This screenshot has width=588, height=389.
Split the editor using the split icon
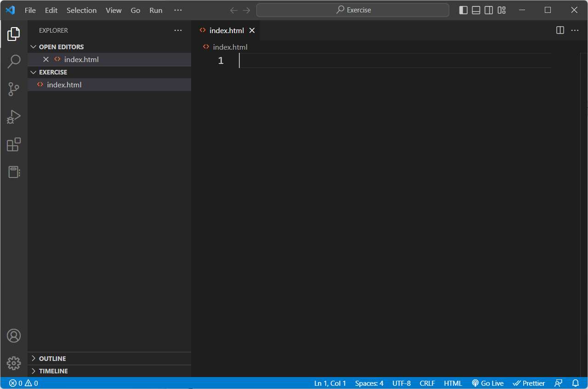pyautogui.click(x=560, y=30)
